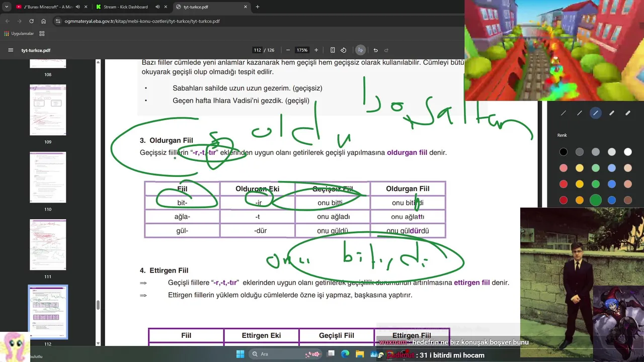Open page 108 thumbnail

(x=48, y=63)
